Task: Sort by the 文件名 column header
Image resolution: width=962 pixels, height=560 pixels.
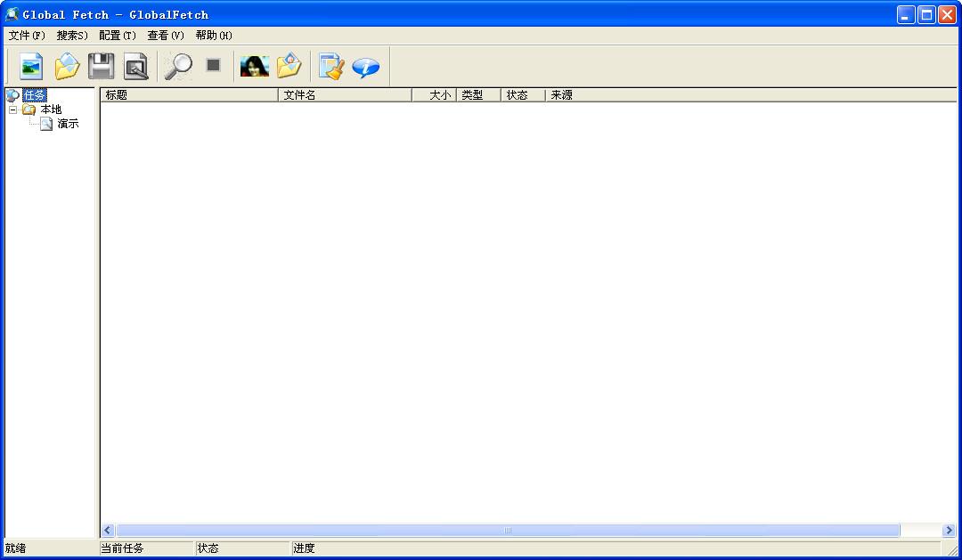Action: (345, 95)
